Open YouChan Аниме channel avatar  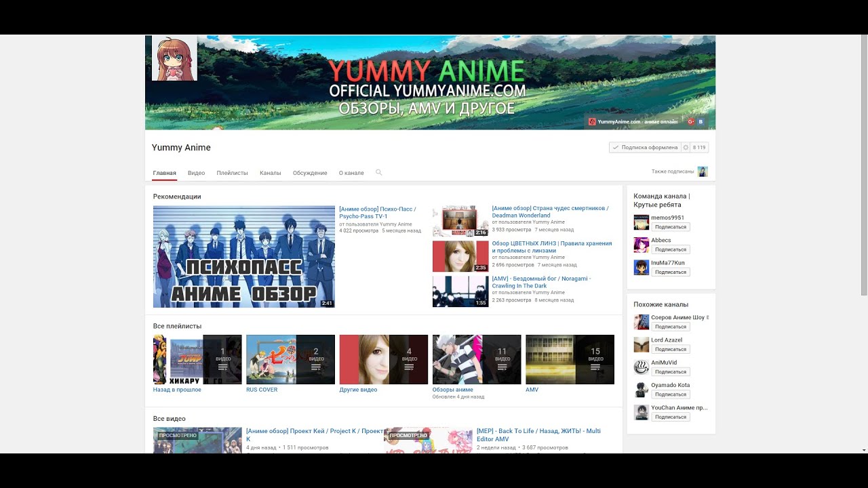pyautogui.click(x=641, y=412)
